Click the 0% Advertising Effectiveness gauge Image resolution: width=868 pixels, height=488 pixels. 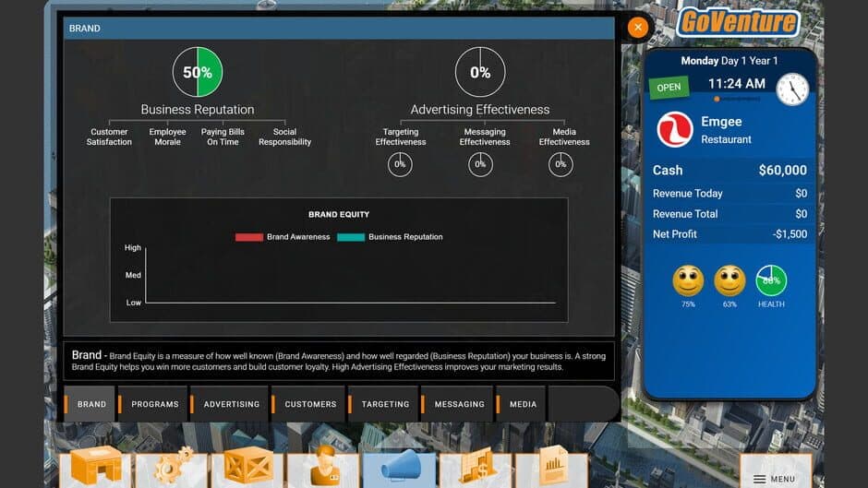click(480, 72)
